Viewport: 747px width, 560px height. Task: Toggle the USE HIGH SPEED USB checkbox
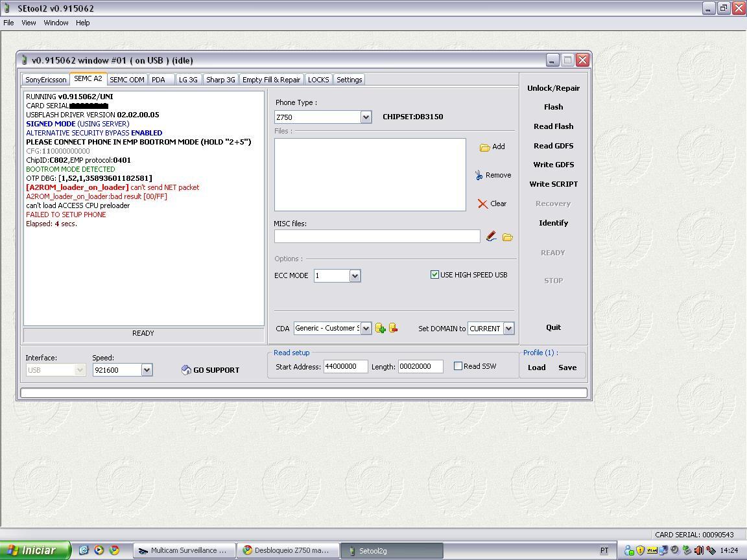click(434, 275)
